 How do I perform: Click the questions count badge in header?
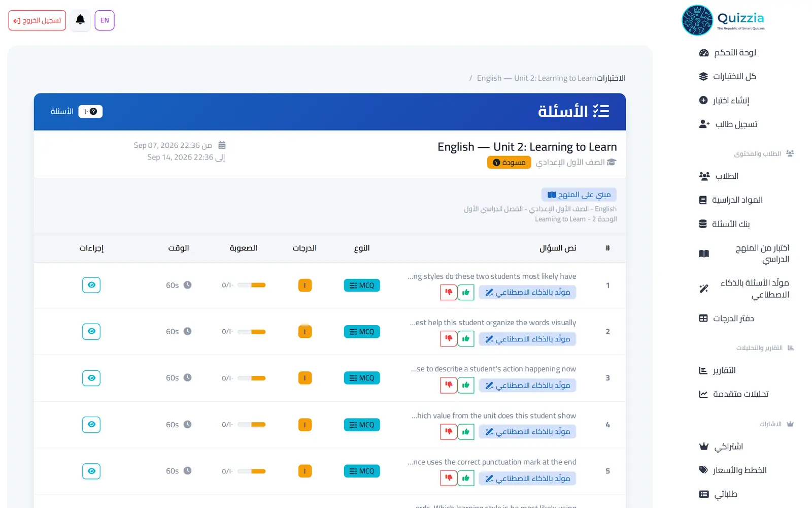coord(90,111)
